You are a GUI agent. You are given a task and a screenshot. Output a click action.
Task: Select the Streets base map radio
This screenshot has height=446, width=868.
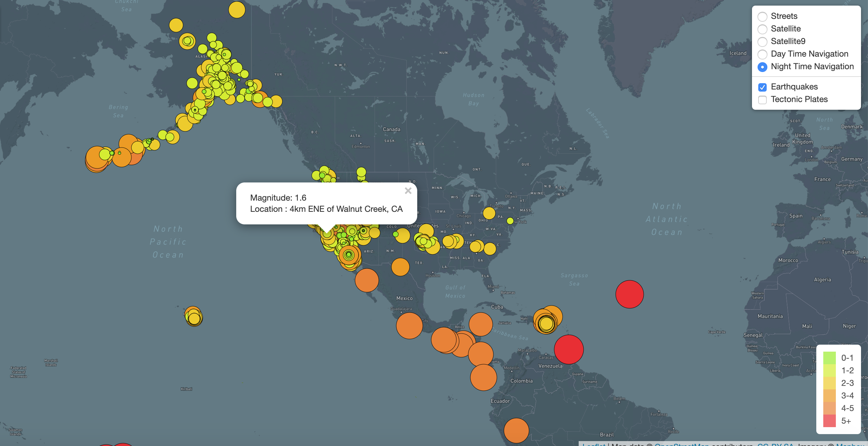click(x=762, y=16)
